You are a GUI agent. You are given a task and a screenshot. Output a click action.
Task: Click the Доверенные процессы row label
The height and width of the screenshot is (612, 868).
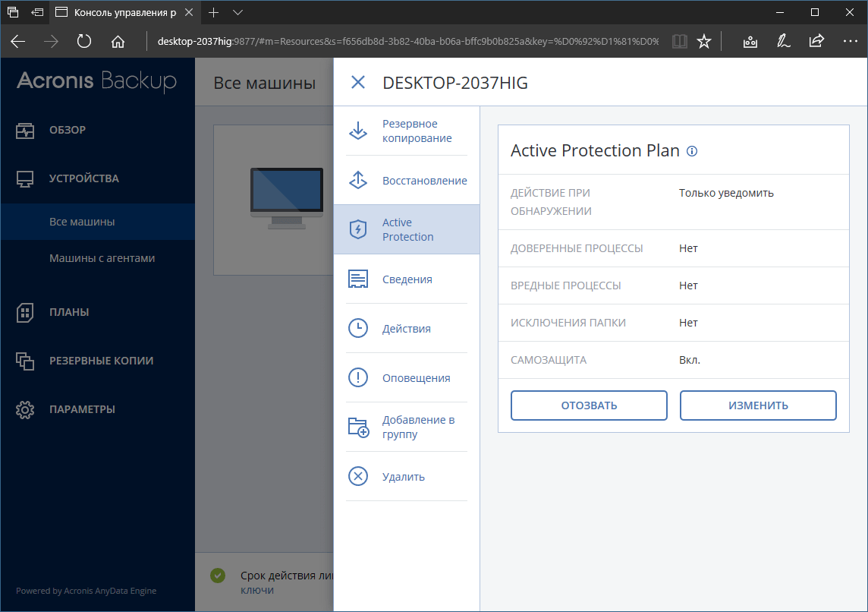577,248
